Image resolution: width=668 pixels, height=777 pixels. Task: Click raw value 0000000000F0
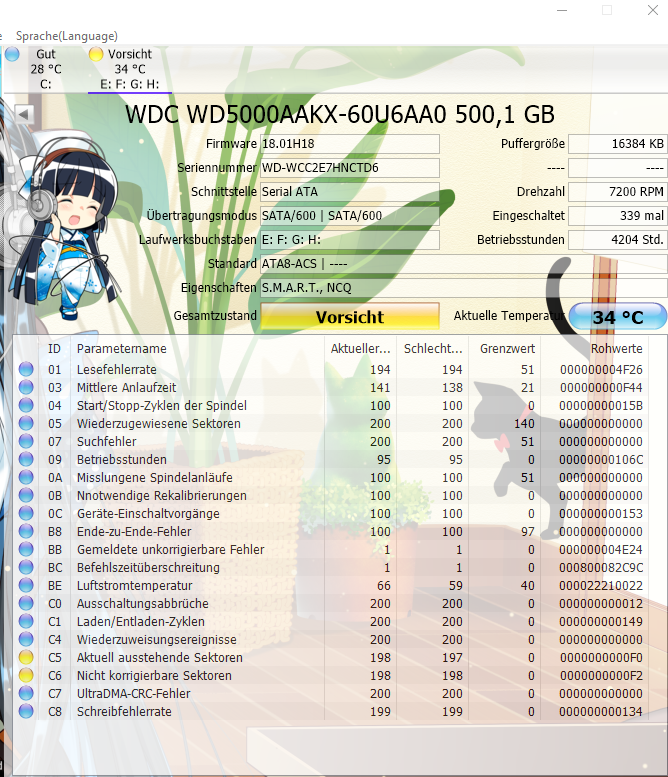(601, 658)
